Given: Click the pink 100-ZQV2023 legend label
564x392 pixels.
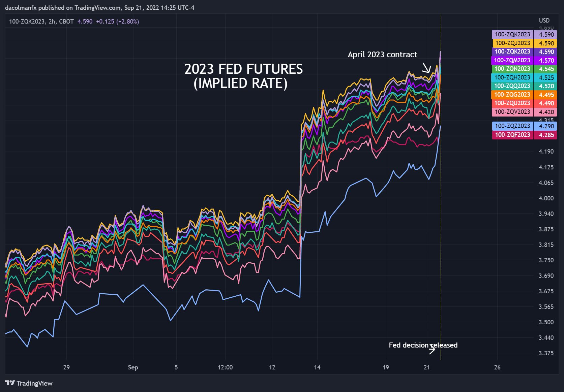Looking at the screenshot, I should click(x=512, y=112).
